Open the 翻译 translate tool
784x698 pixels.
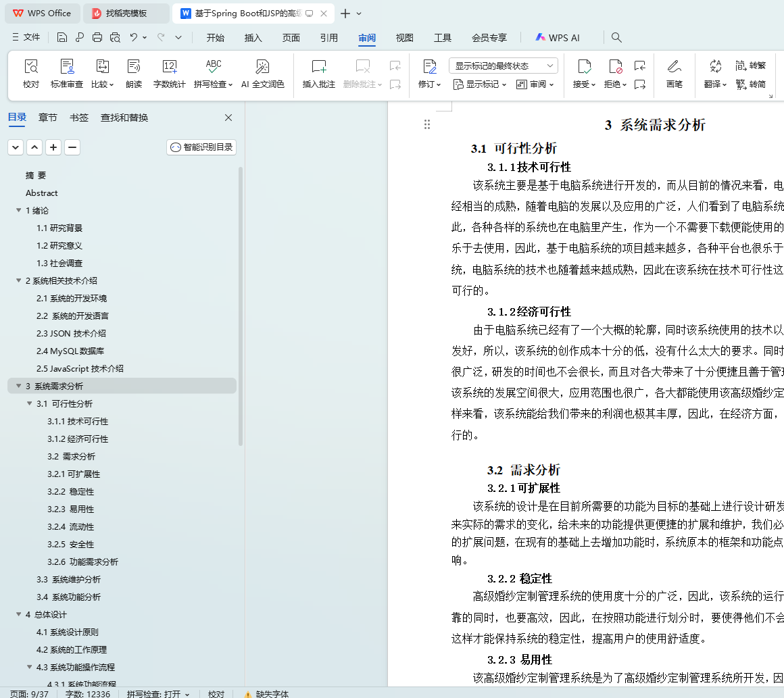[x=715, y=74]
